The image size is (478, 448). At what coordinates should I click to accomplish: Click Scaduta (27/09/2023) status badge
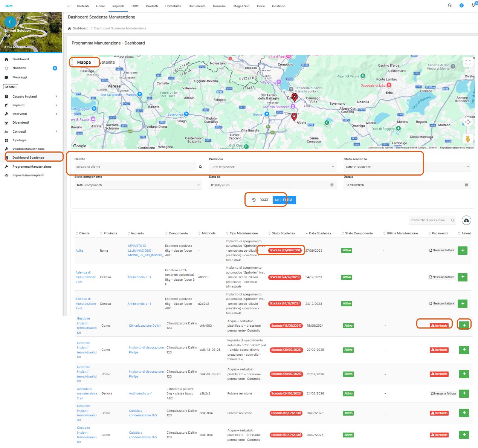[x=285, y=250]
